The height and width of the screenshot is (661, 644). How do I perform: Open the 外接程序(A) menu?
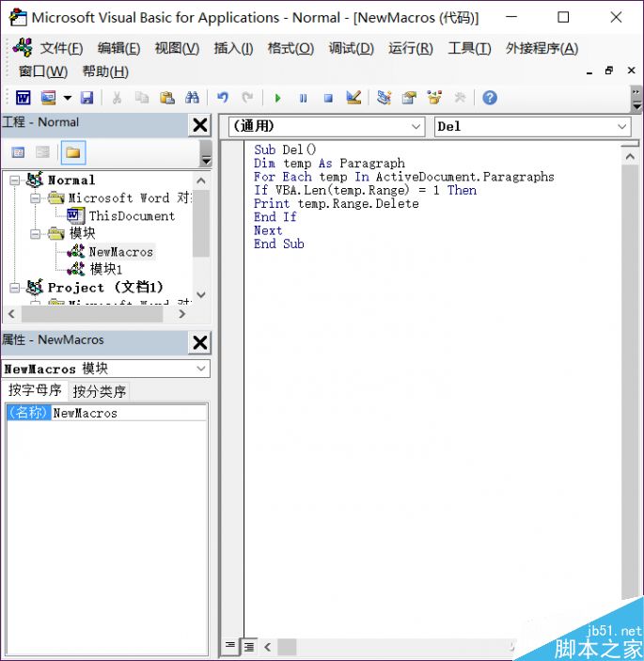(x=542, y=49)
